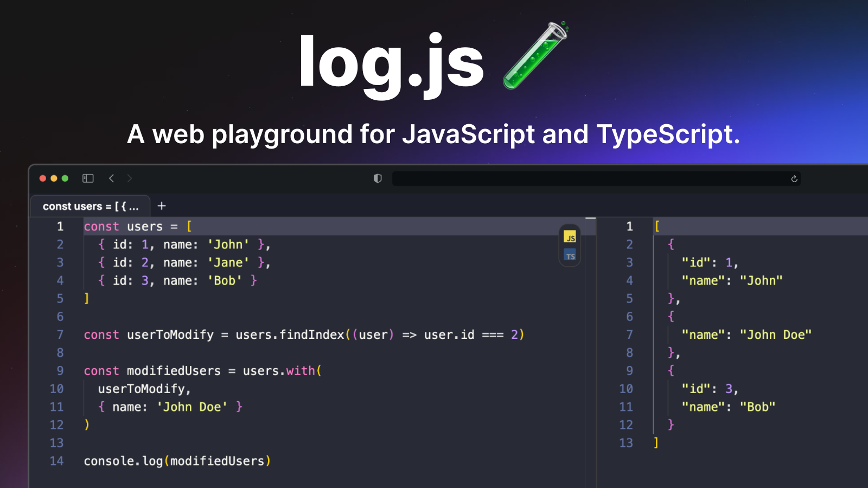Add a new tab with plus
868x488 pixels.
pos(162,206)
